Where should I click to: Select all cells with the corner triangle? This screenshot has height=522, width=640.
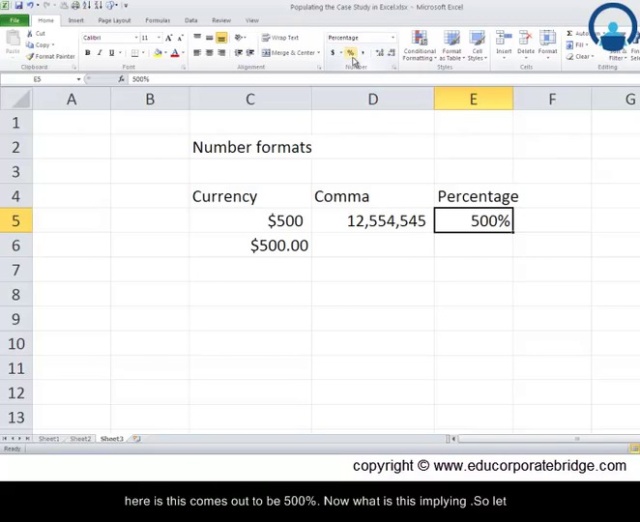(x=16, y=99)
